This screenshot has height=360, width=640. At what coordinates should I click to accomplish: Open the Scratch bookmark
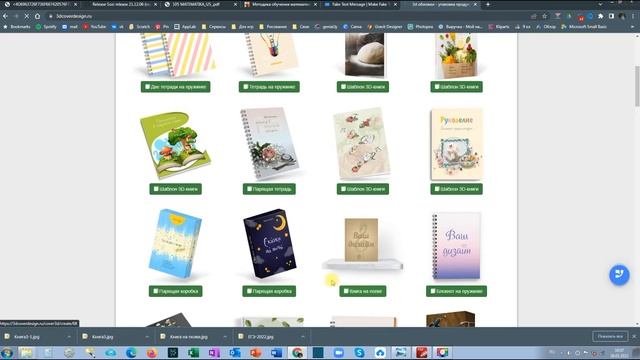(140, 27)
